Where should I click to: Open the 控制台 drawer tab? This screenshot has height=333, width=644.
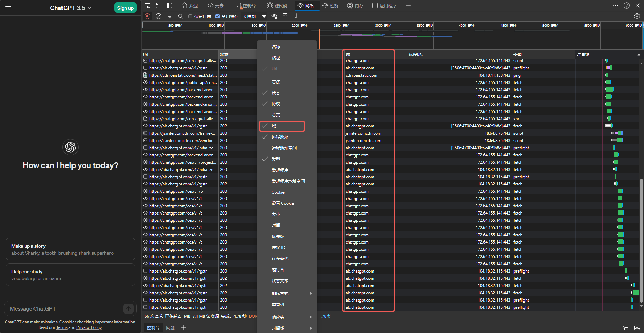(153, 327)
